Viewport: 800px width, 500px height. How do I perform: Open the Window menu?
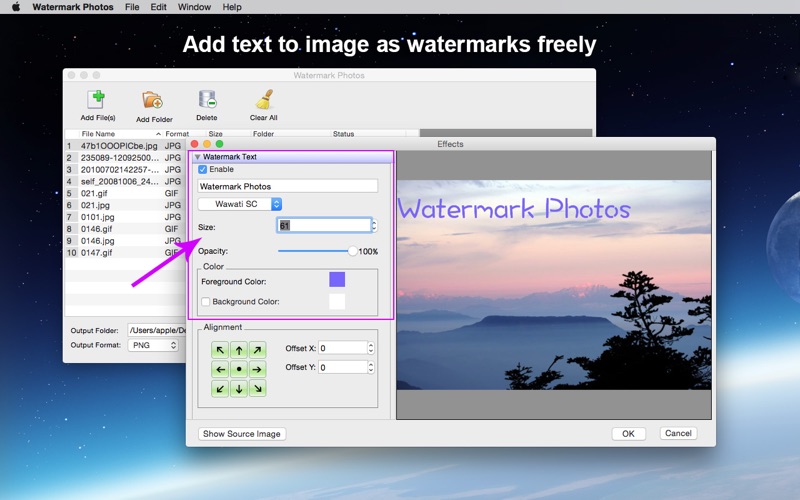click(194, 7)
